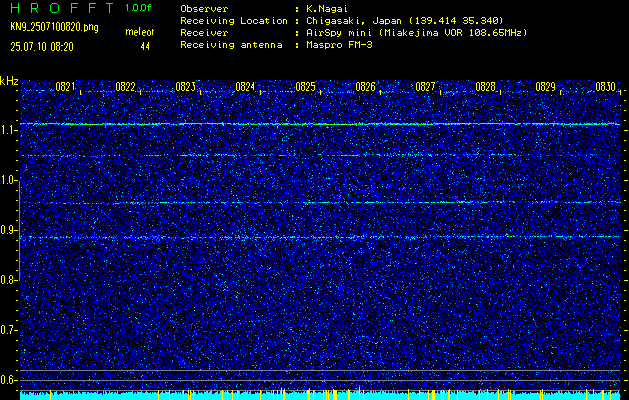Click the version label 1.00f
This screenshot has height=400, width=629.
138,8
